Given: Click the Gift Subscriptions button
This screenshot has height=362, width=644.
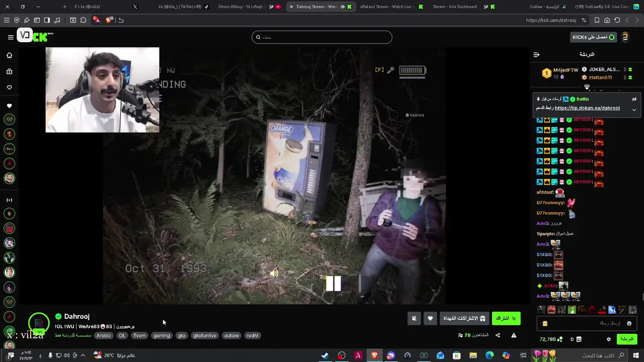Looking at the screenshot, I should [464, 318].
